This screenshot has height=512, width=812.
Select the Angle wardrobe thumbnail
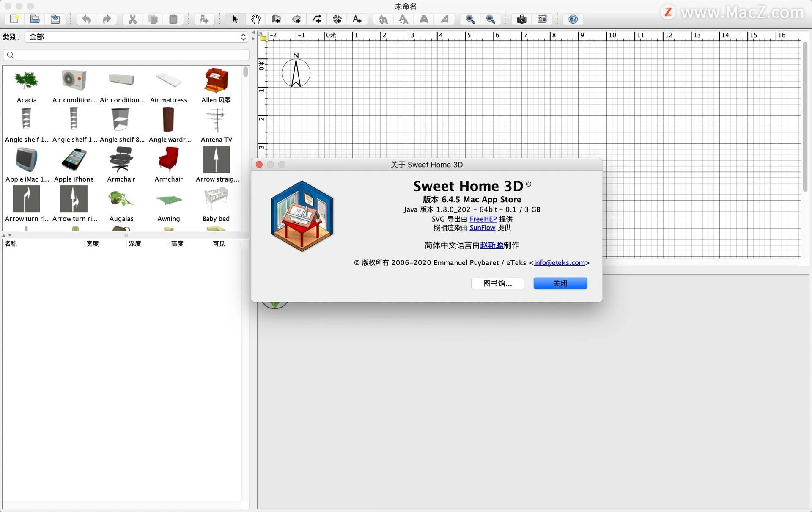[168, 120]
